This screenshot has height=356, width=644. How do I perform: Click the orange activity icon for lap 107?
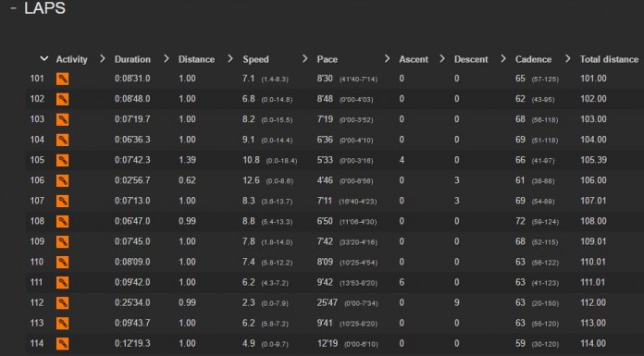tap(62, 201)
